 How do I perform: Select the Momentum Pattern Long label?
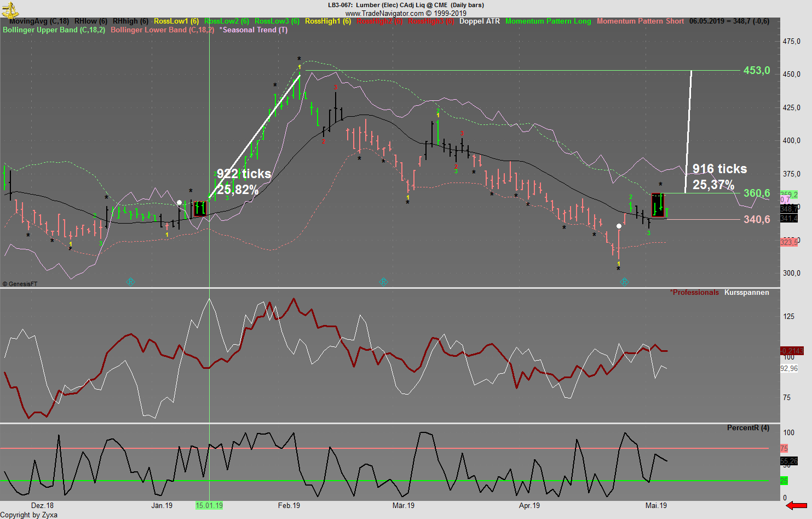[x=548, y=21]
